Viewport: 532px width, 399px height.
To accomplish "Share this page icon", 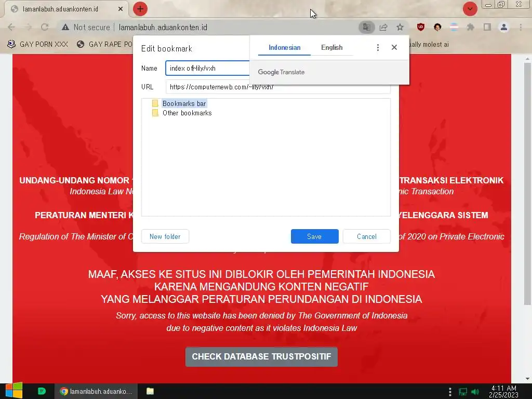I will [x=383, y=27].
